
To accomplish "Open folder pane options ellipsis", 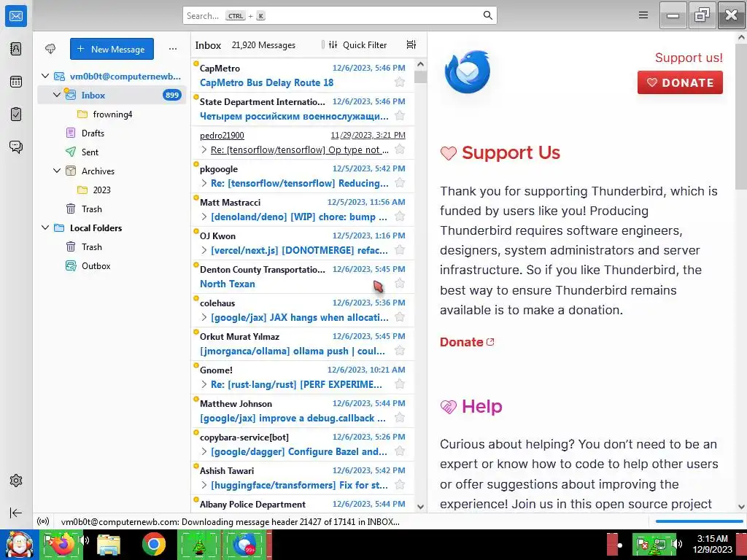I will [x=173, y=49].
